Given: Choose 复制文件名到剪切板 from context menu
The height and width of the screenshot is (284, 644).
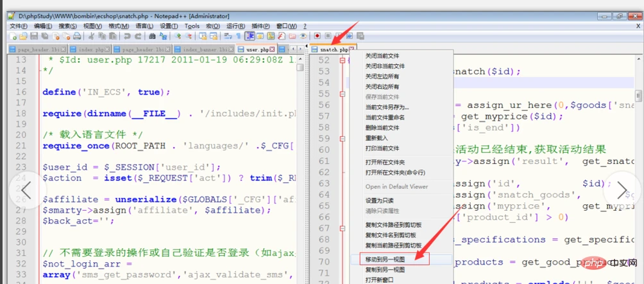Looking at the screenshot, I should (391, 235).
